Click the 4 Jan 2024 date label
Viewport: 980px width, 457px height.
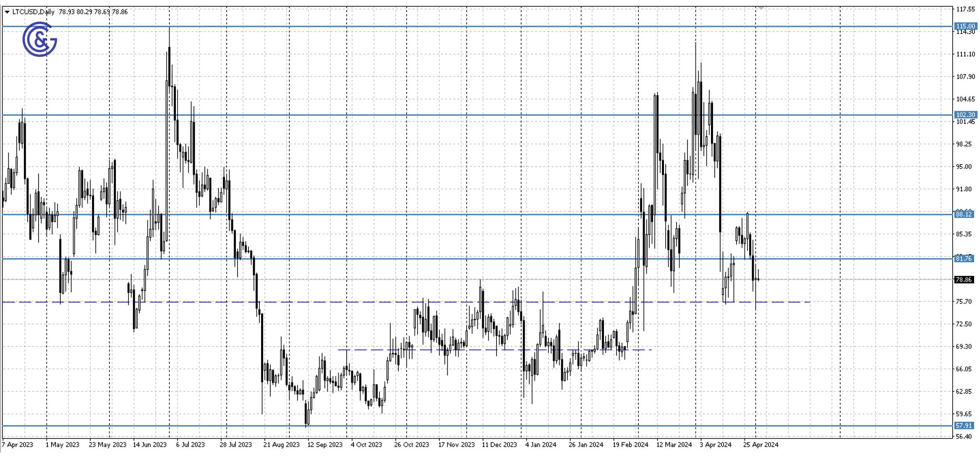pyautogui.click(x=541, y=444)
